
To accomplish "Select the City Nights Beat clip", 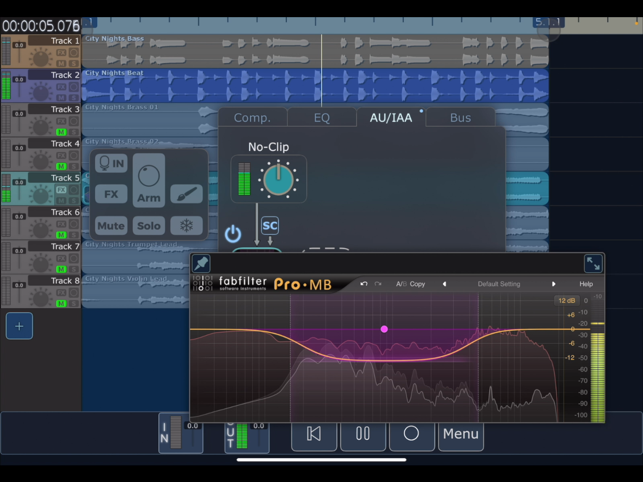I will (315, 85).
